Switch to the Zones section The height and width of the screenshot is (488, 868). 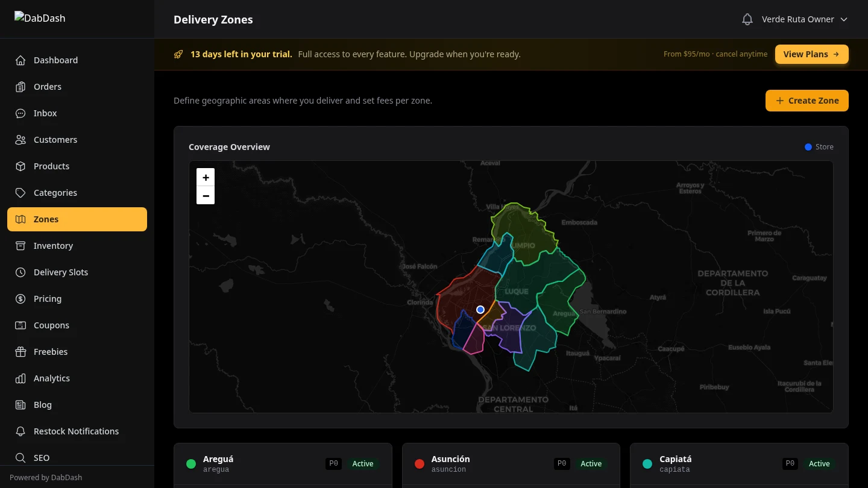tap(46, 219)
